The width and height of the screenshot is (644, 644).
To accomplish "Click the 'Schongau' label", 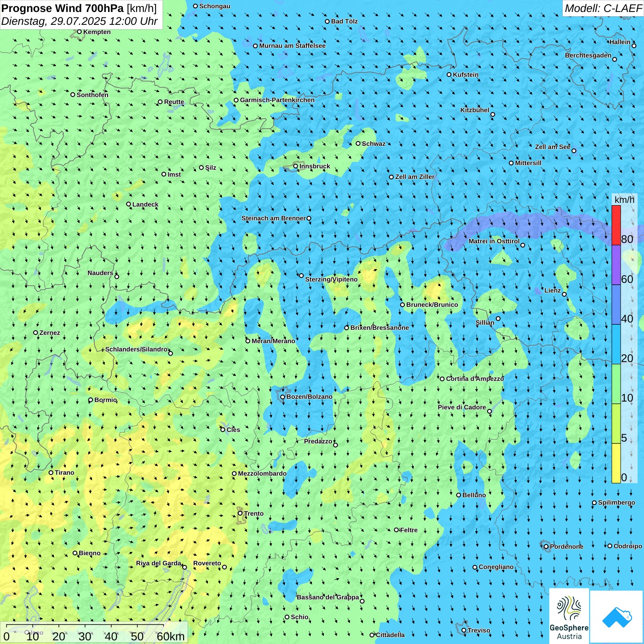I will tap(215, 6).
